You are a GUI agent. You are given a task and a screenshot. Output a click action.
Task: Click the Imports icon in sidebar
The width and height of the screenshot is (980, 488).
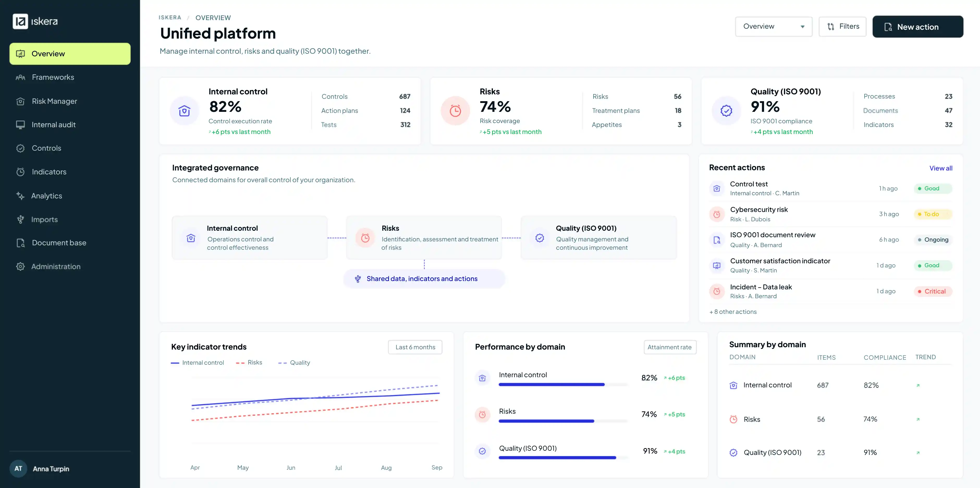(21, 219)
